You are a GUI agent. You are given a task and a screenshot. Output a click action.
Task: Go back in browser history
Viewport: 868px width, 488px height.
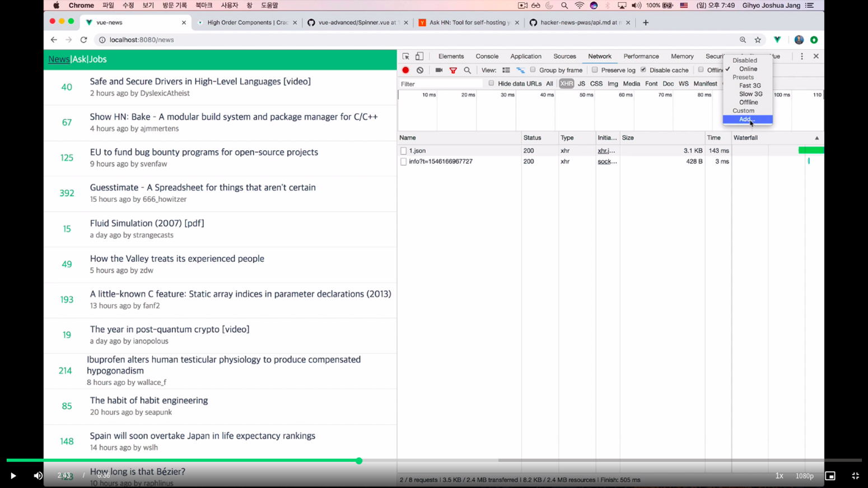pyautogui.click(x=54, y=40)
